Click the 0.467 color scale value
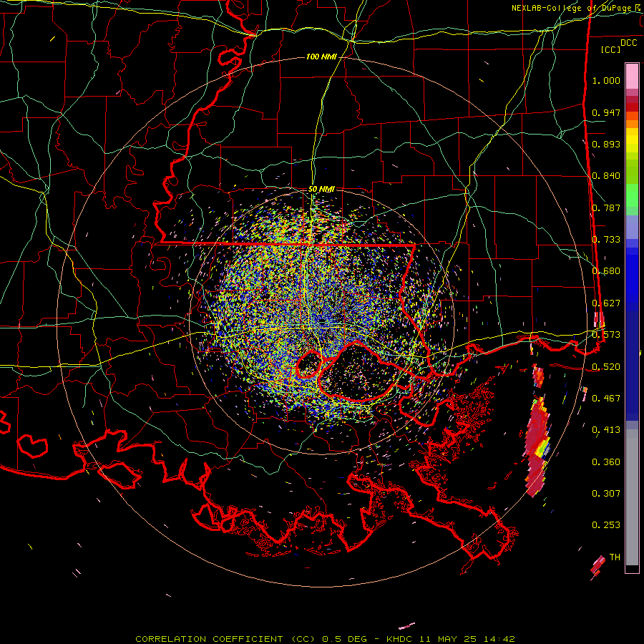The height and width of the screenshot is (644, 644). coord(606,399)
